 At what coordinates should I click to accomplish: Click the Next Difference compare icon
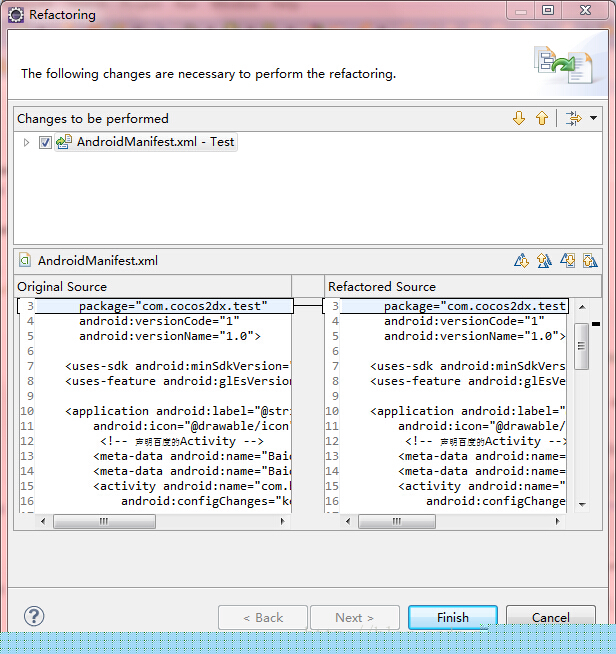(x=521, y=261)
